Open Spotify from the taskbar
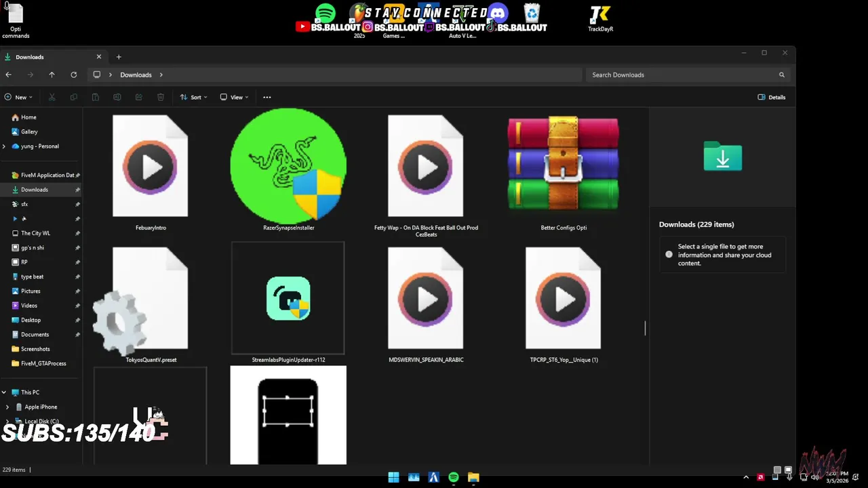868x488 pixels. [x=454, y=477]
